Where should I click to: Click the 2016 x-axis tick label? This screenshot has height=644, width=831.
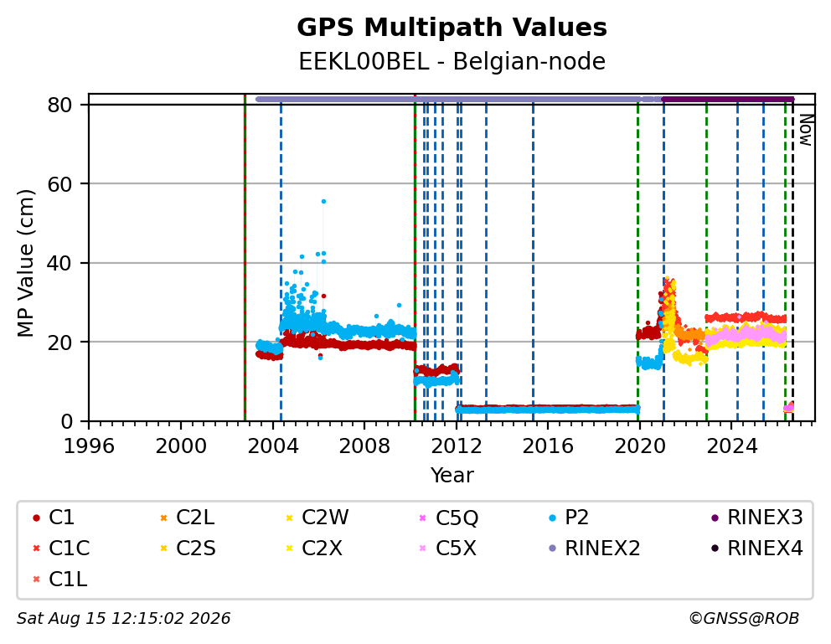tap(548, 446)
